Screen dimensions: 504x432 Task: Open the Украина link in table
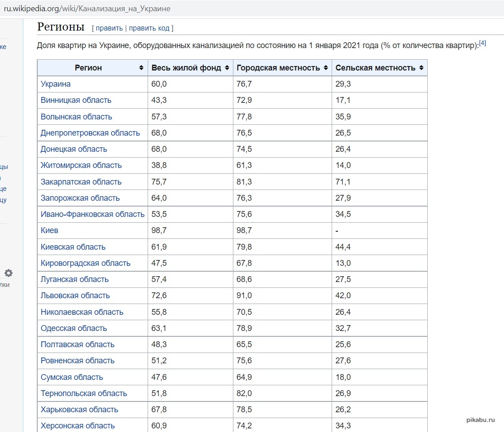(x=56, y=84)
